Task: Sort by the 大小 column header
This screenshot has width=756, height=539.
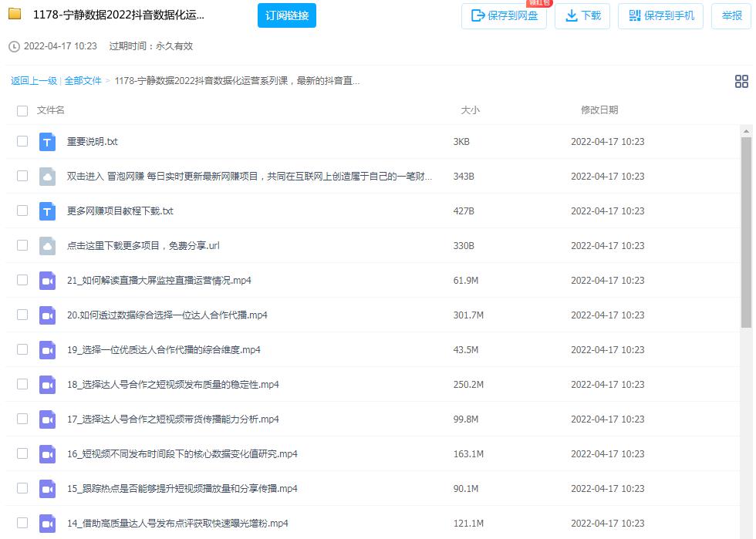Action: click(470, 110)
